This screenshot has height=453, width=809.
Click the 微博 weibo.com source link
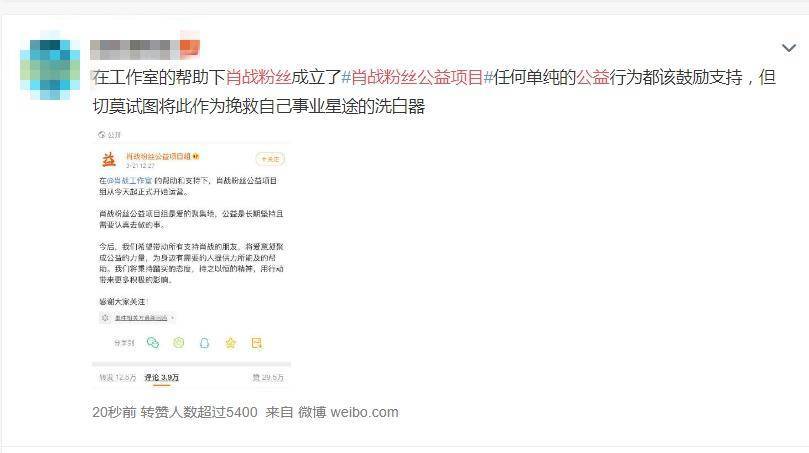pyautogui.click(x=348, y=412)
